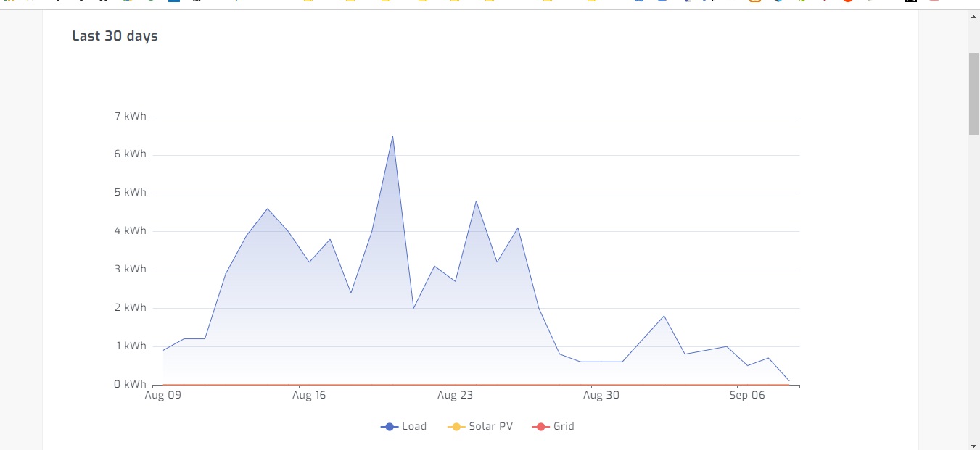Click the 6 kWh axis label
Viewport: 980px width, 450px height.
click(130, 154)
